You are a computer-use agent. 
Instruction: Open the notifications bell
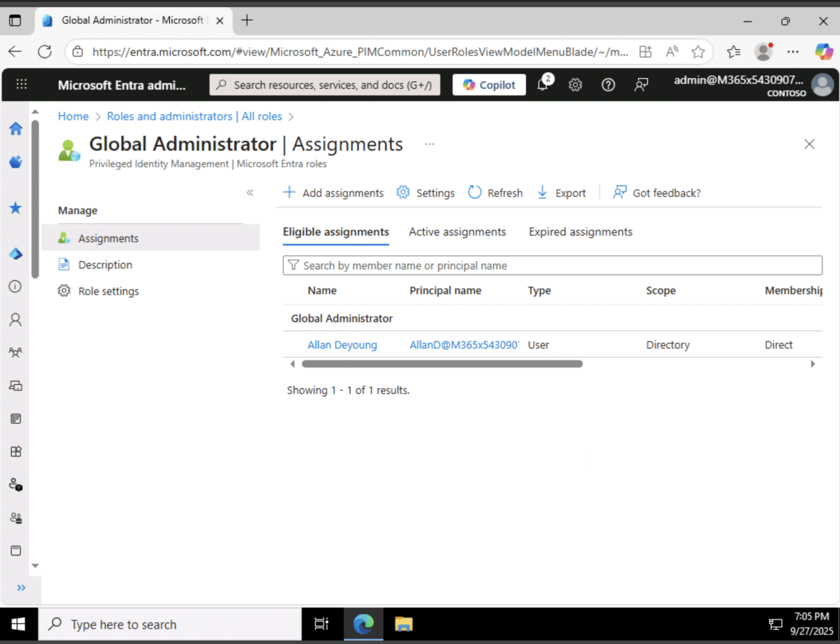(x=543, y=85)
